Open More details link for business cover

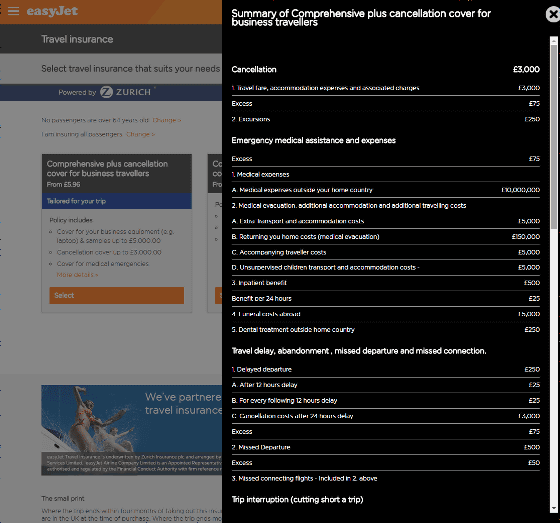(77, 275)
